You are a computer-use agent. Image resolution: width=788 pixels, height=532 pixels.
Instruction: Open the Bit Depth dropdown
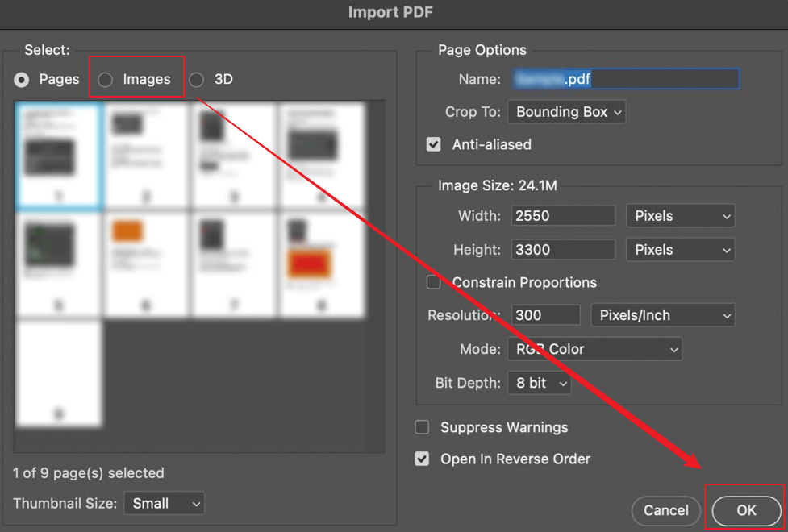tap(539, 383)
